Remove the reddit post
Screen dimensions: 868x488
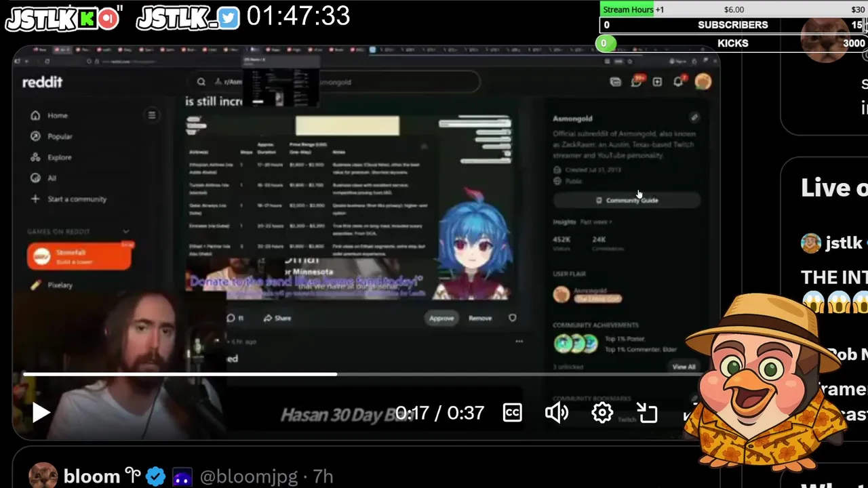pyautogui.click(x=480, y=319)
